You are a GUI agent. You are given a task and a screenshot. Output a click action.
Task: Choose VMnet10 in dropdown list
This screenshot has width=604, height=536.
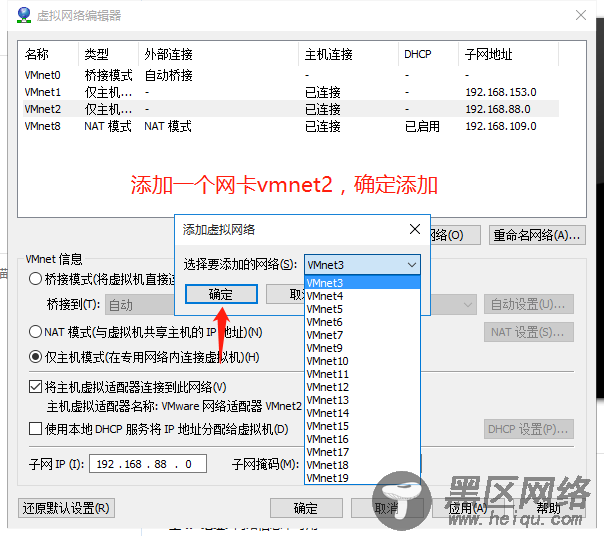tap(362, 361)
